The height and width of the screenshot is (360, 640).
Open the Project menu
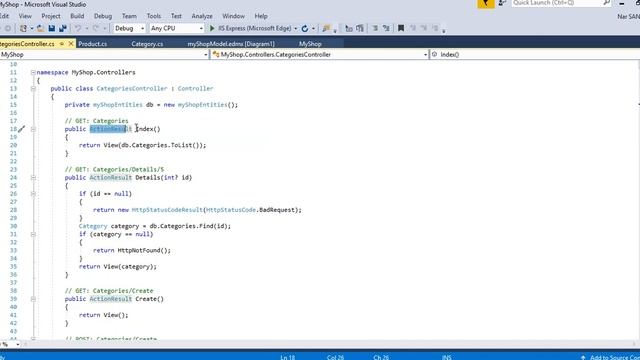tap(51, 16)
